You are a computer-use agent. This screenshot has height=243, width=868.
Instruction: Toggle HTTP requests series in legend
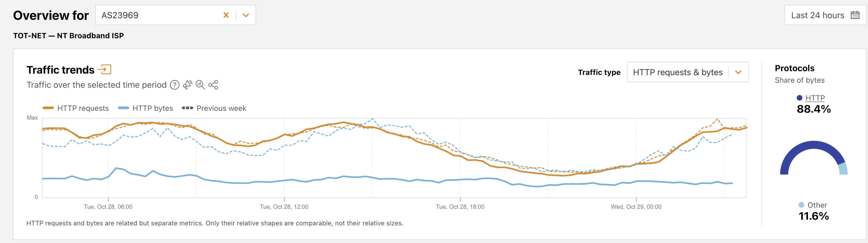(76, 108)
